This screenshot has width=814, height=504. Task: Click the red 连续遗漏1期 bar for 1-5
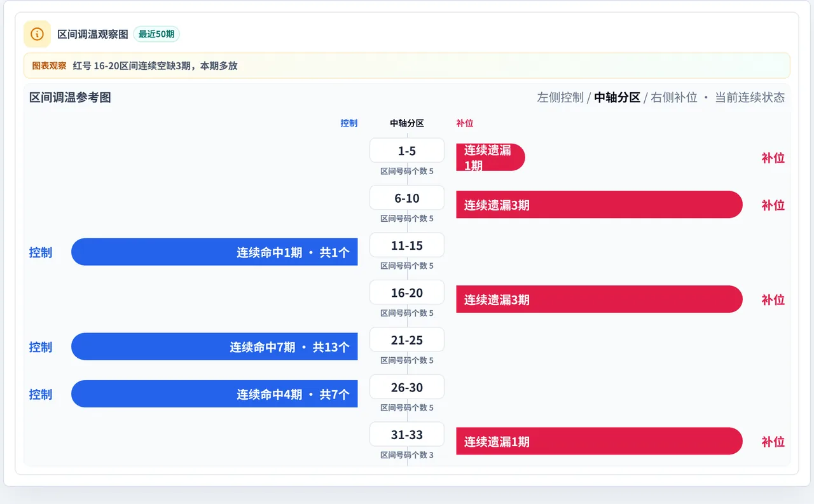pyautogui.click(x=490, y=157)
